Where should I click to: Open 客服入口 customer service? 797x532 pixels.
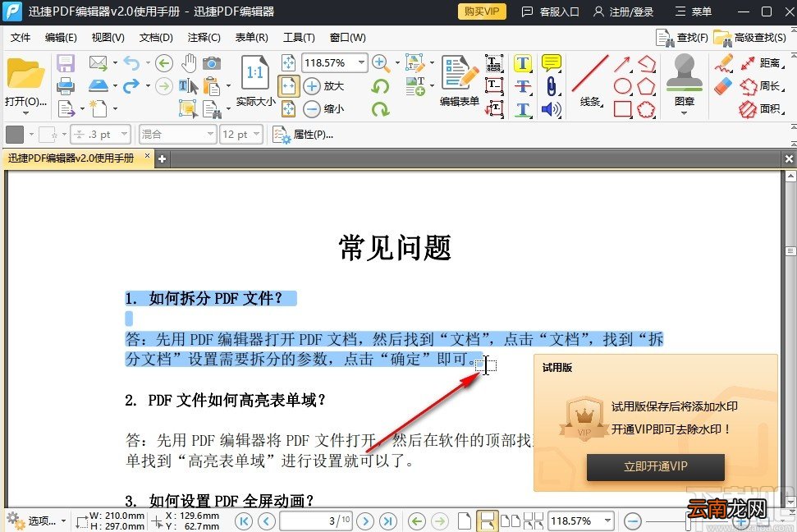click(551, 11)
